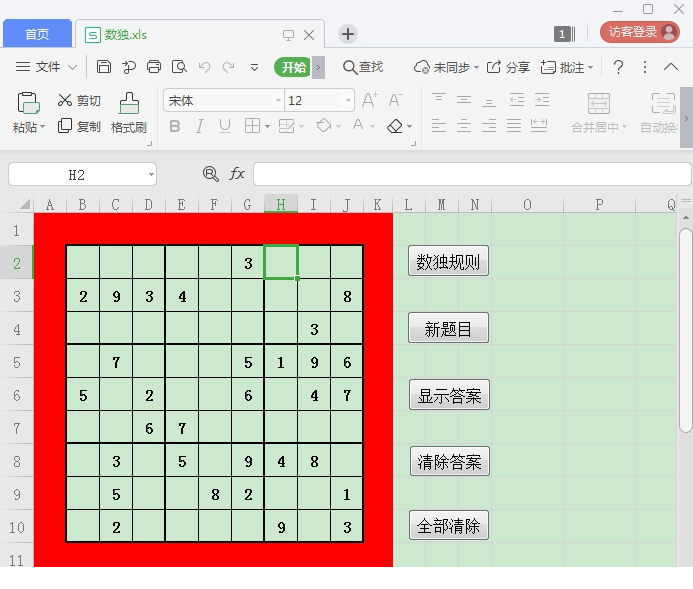Toggle Italic formatting
Viewport: 693px width, 589px height.
(x=200, y=126)
